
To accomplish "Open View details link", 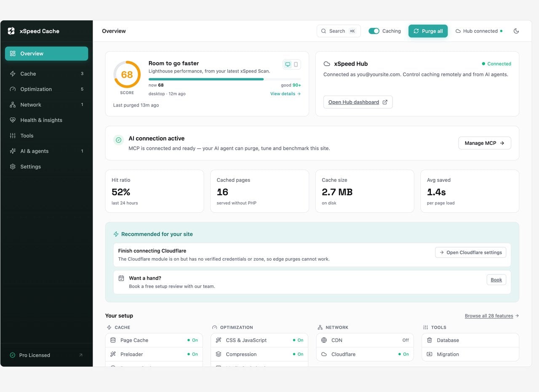I will pyautogui.click(x=286, y=94).
